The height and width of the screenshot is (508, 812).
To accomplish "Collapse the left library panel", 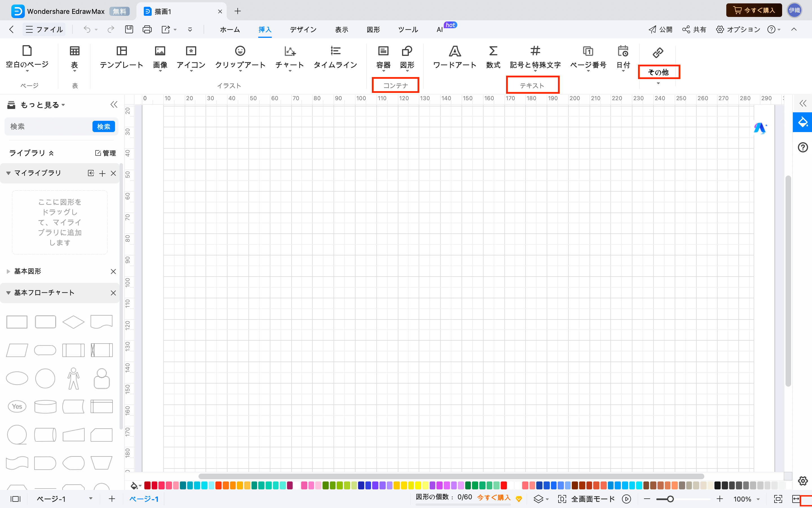I will pos(114,104).
